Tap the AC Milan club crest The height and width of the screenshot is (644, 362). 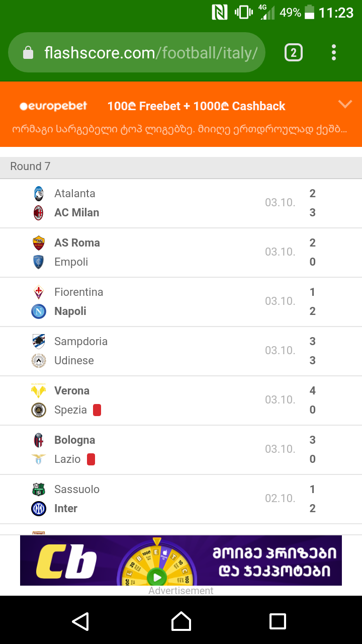(x=39, y=213)
